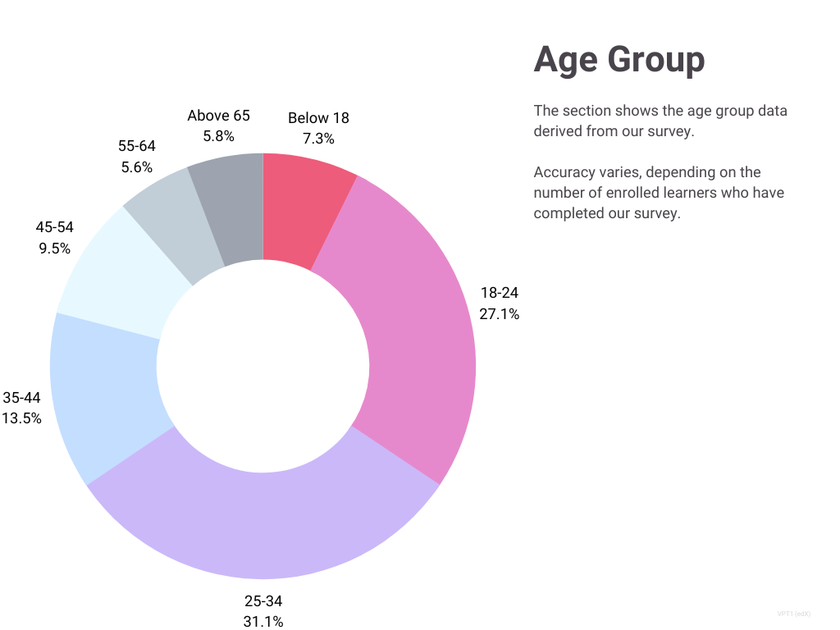Click the white center of the donut

262,365
